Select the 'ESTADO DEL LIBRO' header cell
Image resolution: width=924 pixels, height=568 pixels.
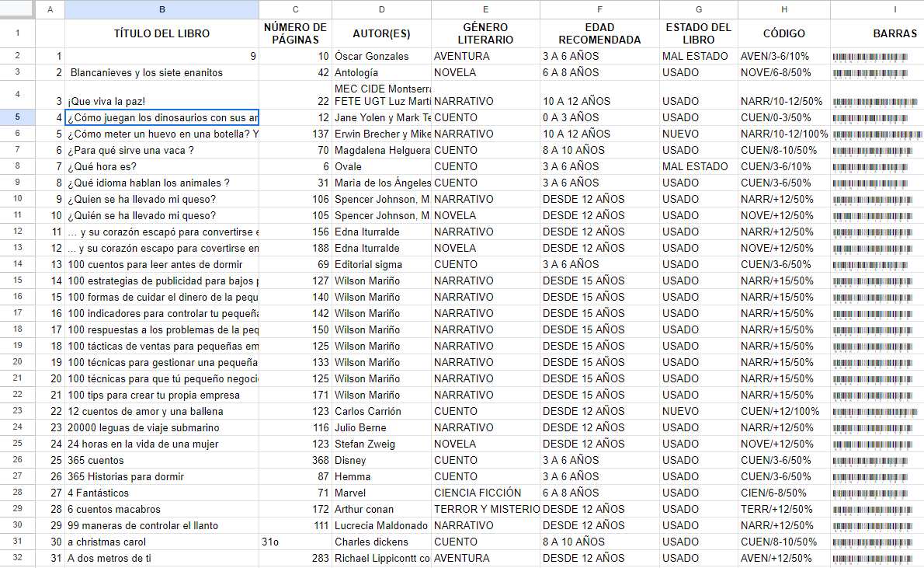tap(698, 33)
